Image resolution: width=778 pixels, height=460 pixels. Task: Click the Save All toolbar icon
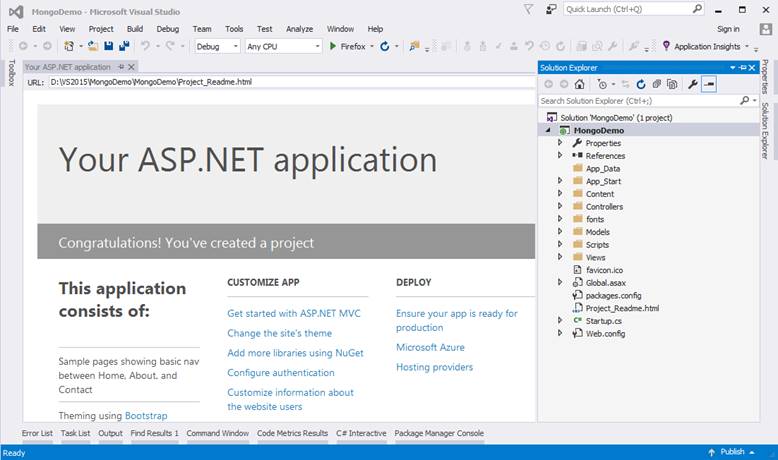coord(123,46)
